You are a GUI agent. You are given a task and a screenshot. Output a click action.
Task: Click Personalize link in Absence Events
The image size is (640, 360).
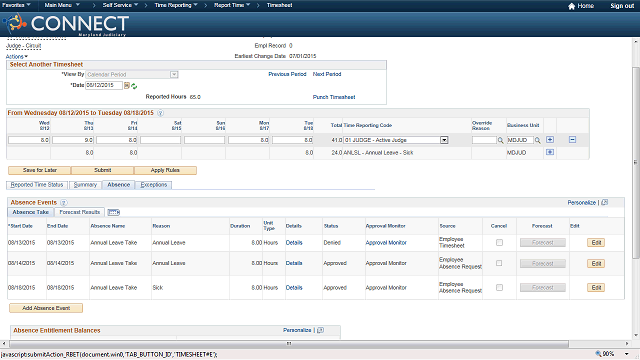coord(582,202)
